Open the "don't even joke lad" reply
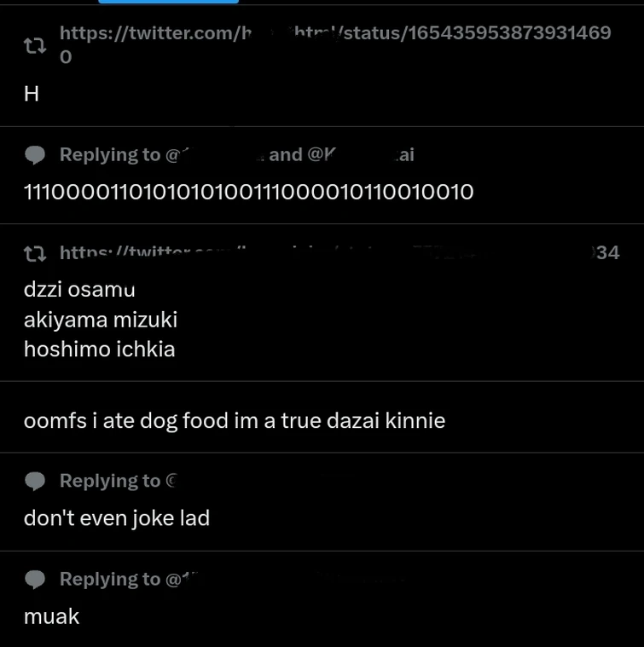644x647 pixels. tap(117, 518)
